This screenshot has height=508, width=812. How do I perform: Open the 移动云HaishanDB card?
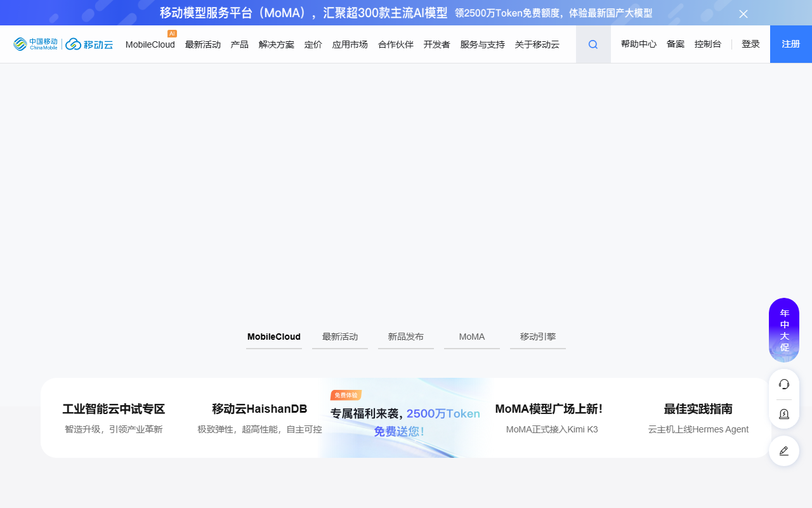coord(259,418)
